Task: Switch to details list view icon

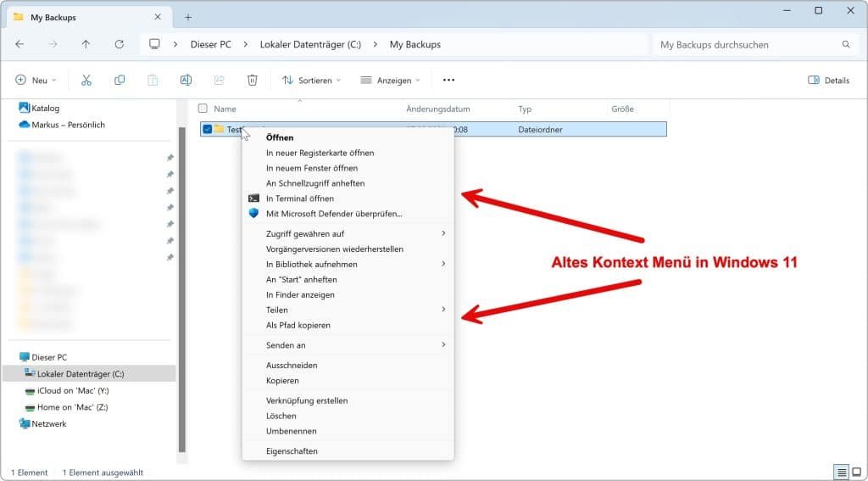Action: [x=842, y=473]
